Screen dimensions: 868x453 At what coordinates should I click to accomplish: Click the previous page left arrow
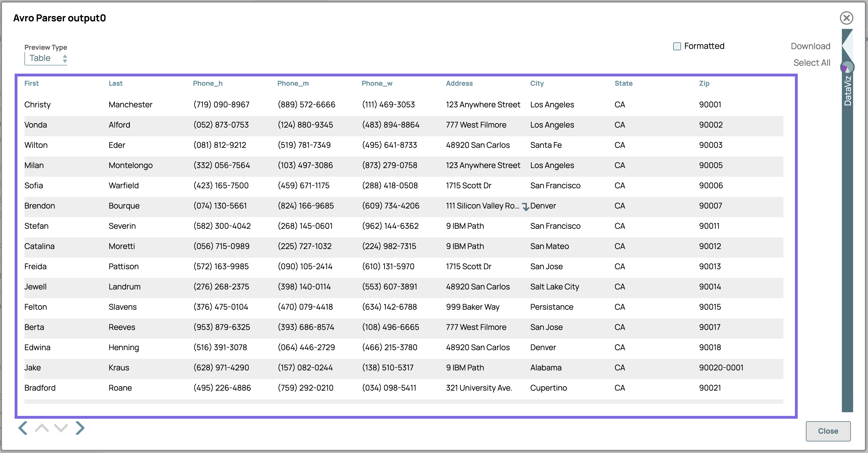23,428
